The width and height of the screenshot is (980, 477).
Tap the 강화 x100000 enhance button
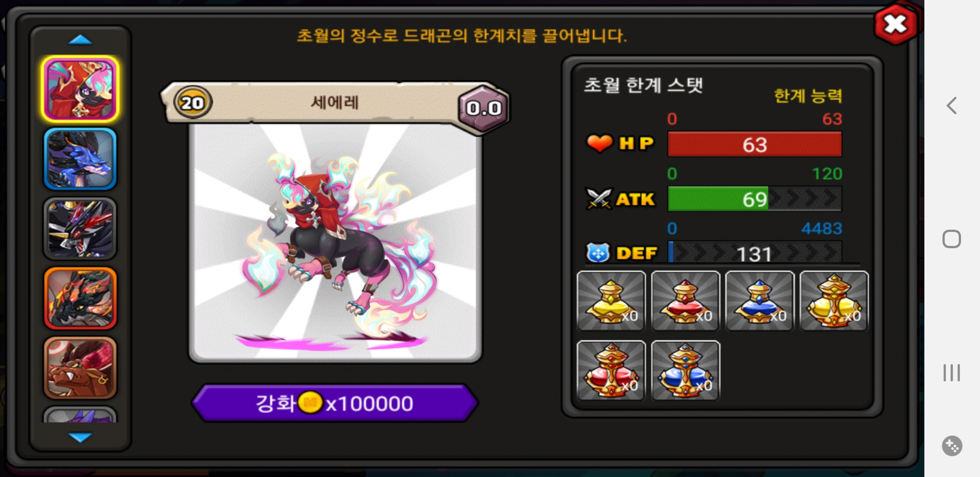[335, 403]
